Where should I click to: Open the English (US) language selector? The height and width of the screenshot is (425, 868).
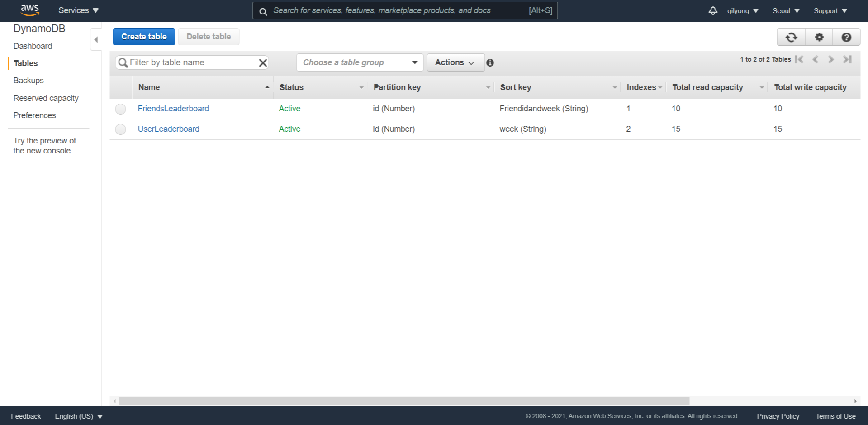[x=79, y=416]
